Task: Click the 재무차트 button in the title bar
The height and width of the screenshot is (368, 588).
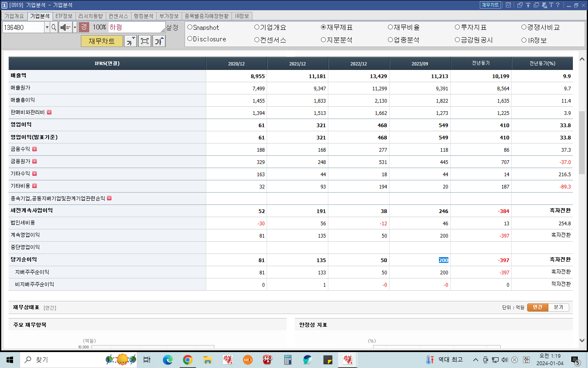Action: point(490,5)
